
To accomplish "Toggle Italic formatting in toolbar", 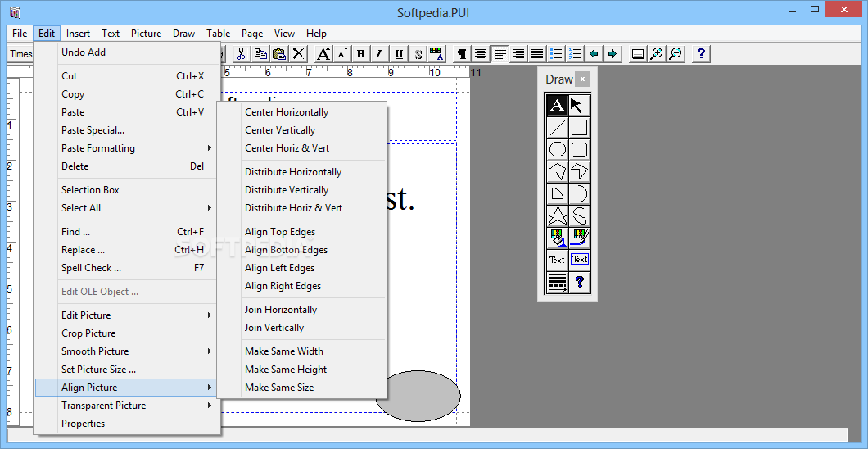I will 379,54.
